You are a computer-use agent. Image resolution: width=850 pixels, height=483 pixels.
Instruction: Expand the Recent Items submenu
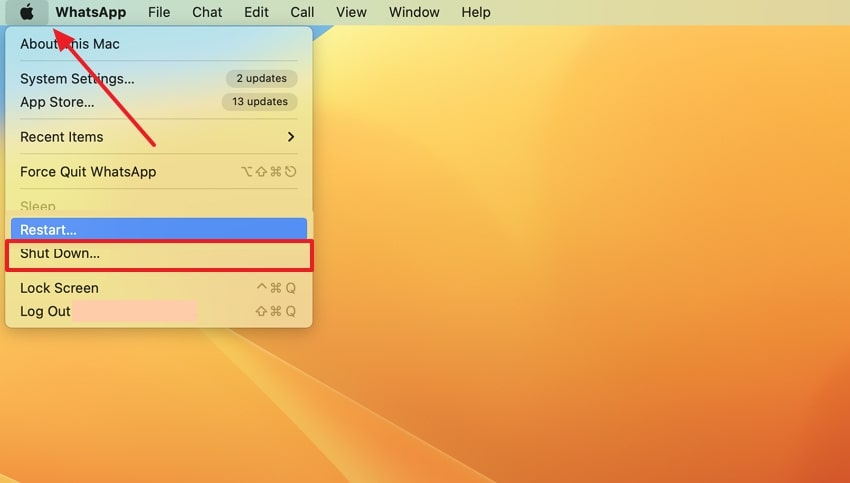[x=159, y=137]
